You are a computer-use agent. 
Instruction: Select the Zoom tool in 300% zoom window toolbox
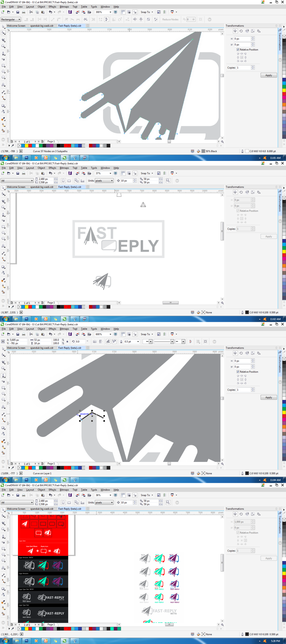pos(3,46)
